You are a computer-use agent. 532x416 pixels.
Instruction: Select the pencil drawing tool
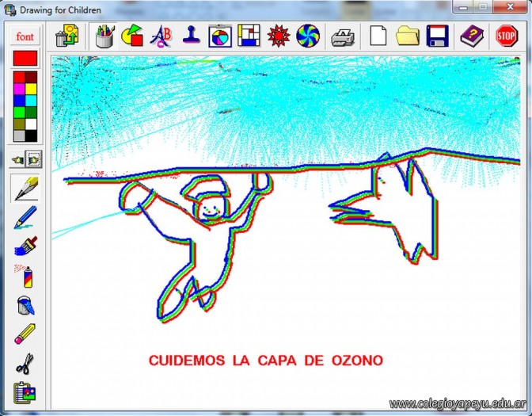(x=25, y=187)
